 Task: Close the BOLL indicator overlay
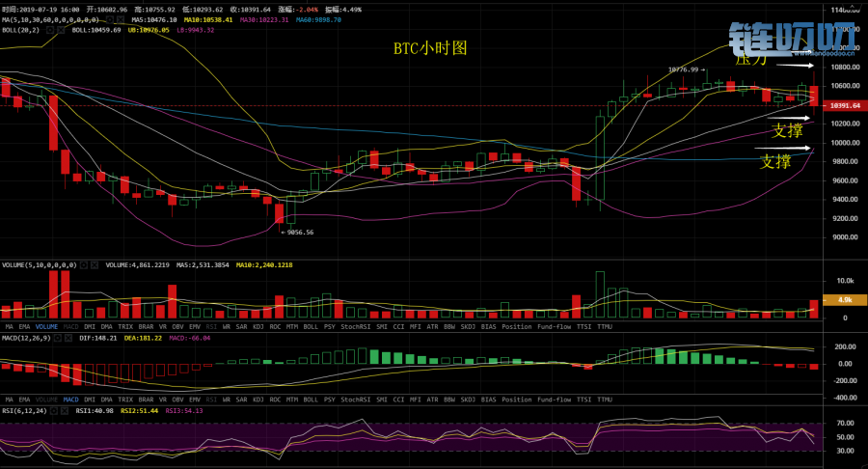coord(60,30)
